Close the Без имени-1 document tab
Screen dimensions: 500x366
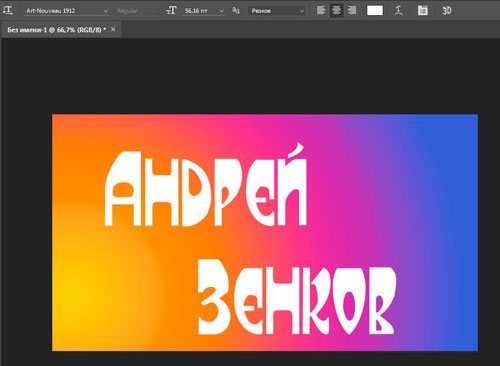point(113,29)
